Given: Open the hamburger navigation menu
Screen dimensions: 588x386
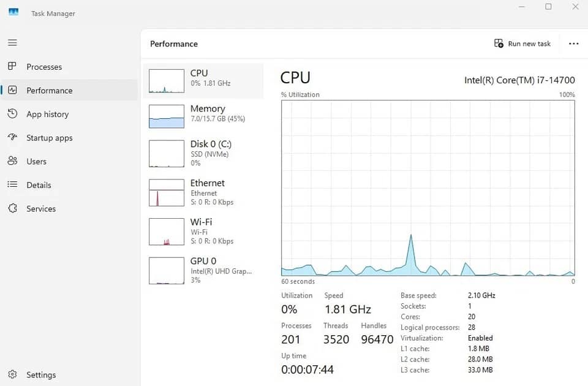Looking at the screenshot, I should pos(12,43).
